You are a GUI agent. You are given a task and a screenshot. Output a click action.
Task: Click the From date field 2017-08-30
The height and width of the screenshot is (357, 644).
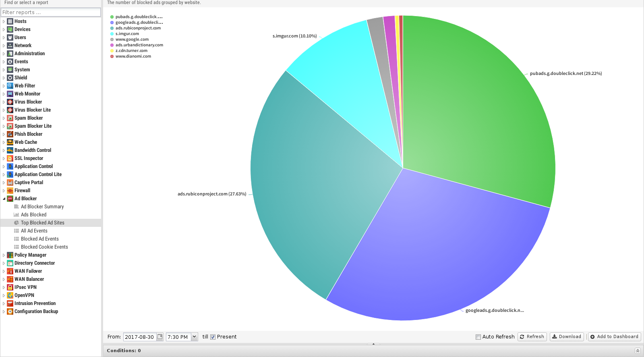point(140,337)
